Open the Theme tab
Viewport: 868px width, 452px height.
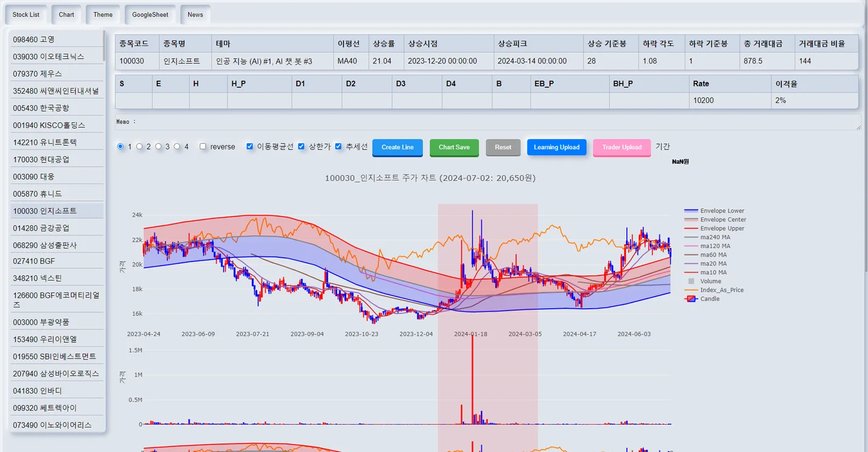(103, 15)
